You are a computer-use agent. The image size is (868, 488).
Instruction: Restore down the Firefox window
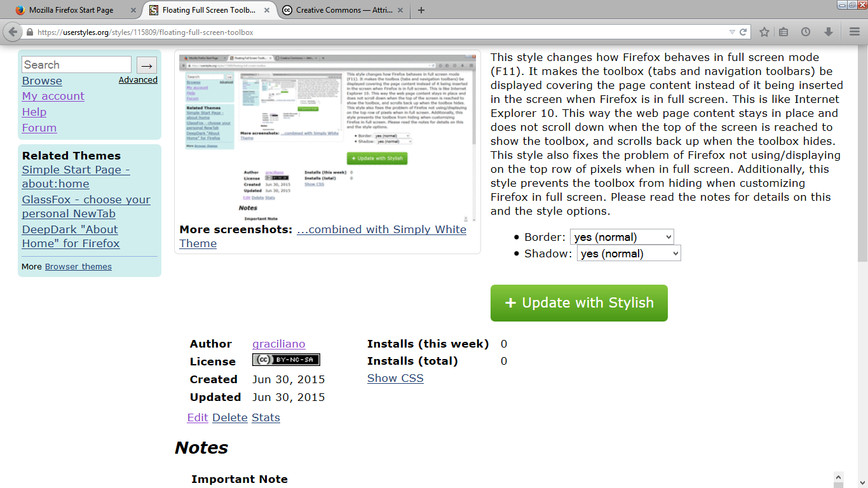pos(852,4)
